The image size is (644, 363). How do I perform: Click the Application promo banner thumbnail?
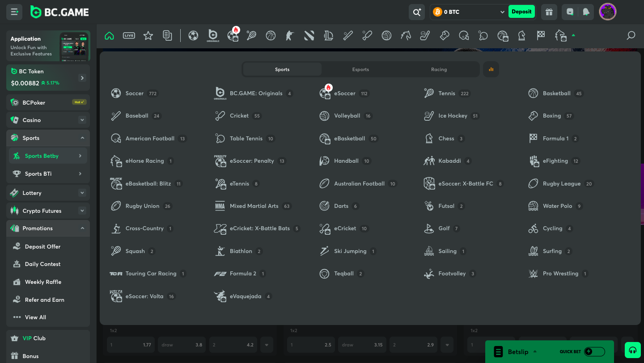(x=74, y=46)
